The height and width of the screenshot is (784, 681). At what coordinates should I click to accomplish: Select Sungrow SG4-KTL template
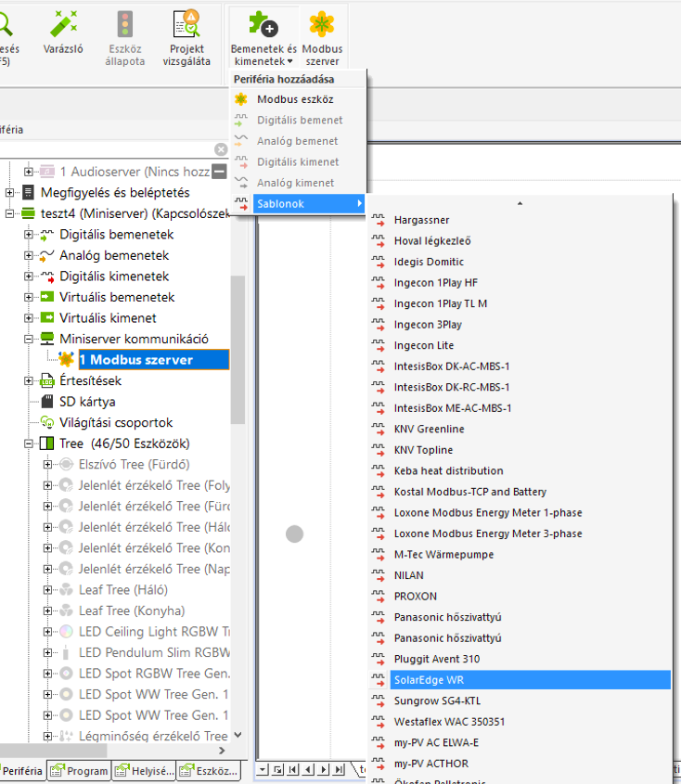[x=520, y=701]
